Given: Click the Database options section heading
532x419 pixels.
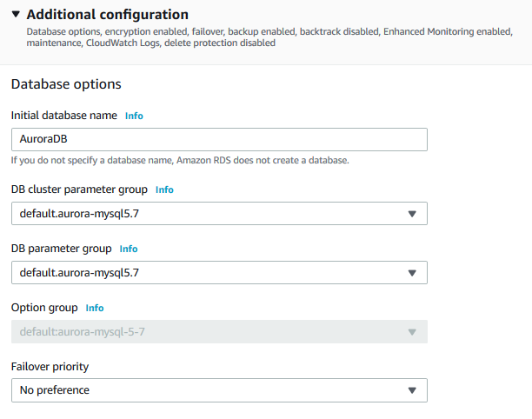Looking at the screenshot, I should [x=66, y=84].
